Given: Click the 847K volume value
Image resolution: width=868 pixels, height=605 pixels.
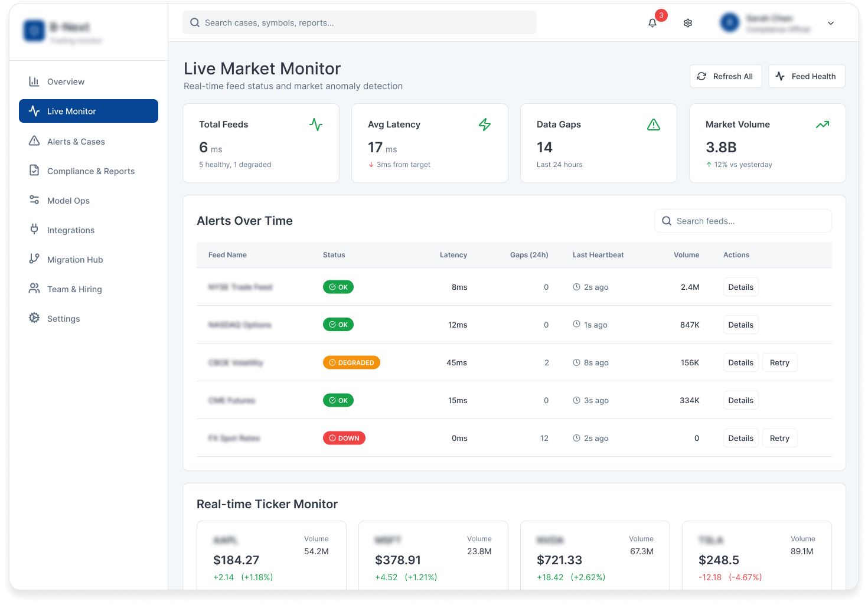Looking at the screenshot, I should tap(690, 325).
